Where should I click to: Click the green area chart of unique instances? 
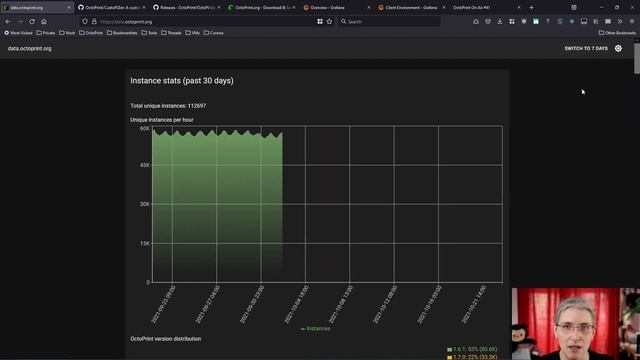coord(217,206)
